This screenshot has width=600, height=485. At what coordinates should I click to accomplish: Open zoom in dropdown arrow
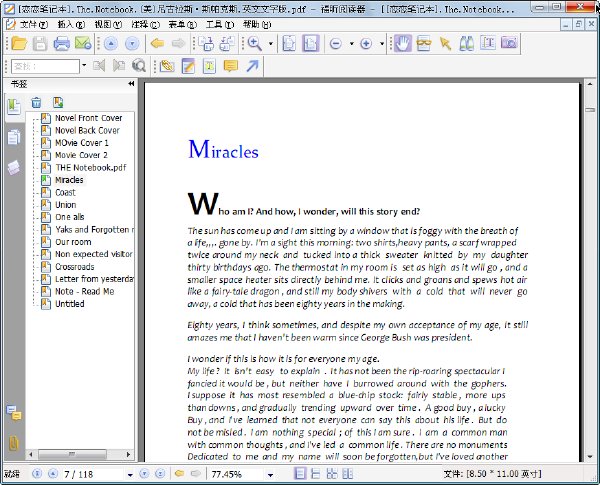point(382,44)
